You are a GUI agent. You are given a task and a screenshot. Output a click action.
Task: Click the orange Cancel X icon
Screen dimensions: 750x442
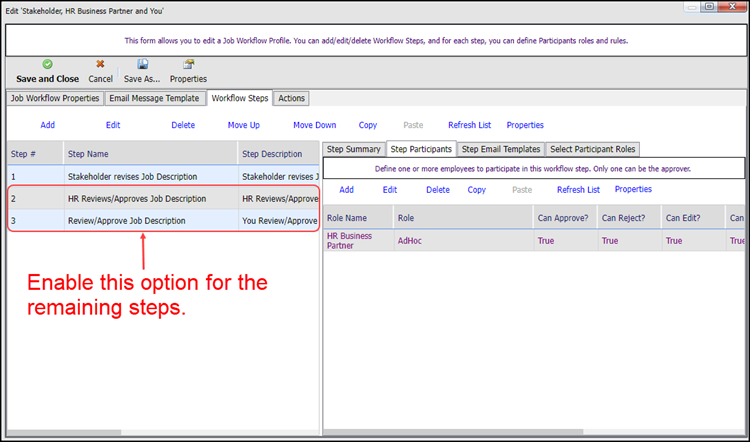[100, 64]
